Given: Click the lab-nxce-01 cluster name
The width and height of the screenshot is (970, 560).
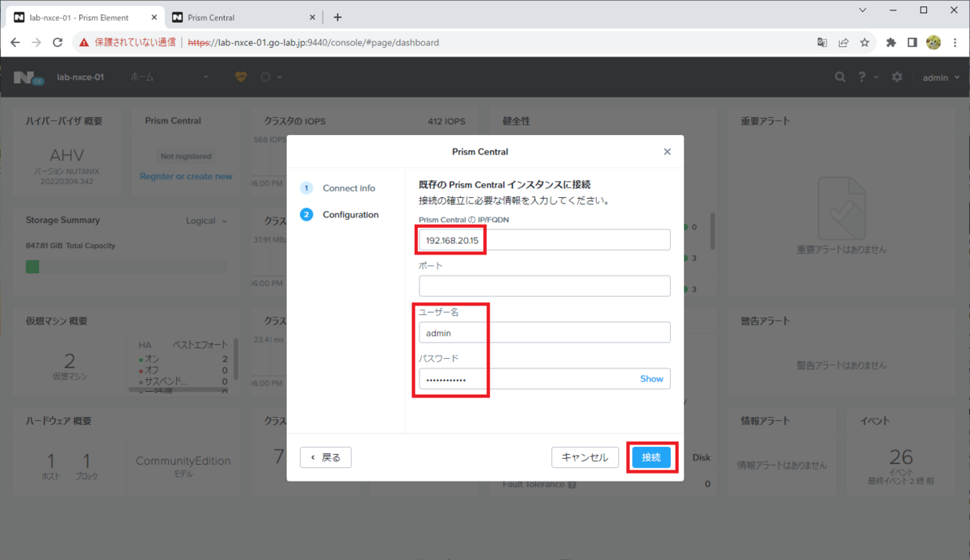Looking at the screenshot, I should tap(80, 77).
